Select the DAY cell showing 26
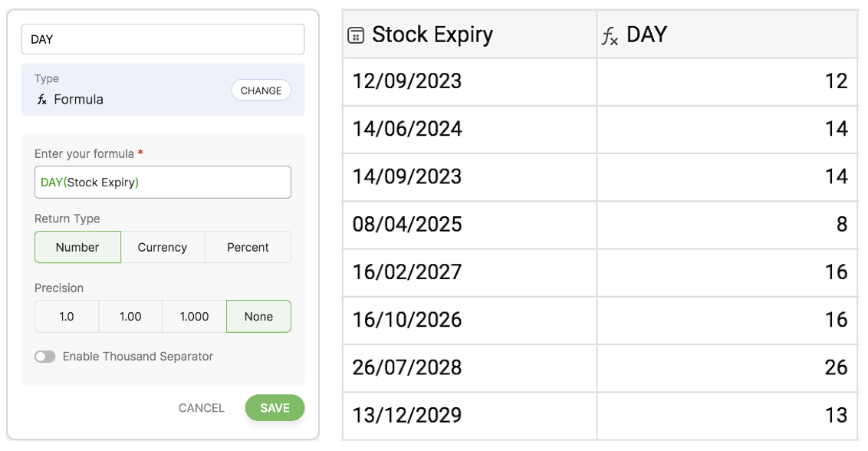The width and height of the screenshot is (868, 451). click(725, 367)
